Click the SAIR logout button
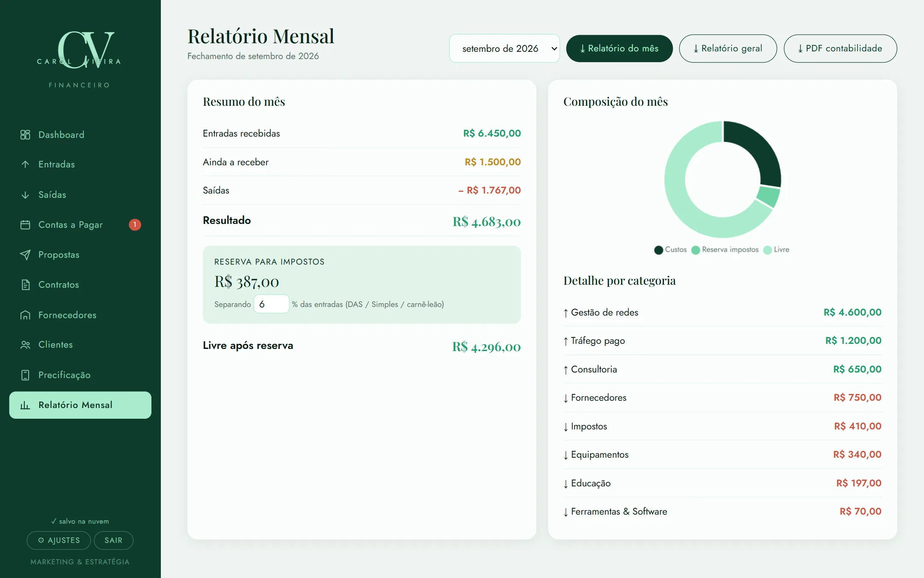The width and height of the screenshot is (924, 578). pyautogui.click(x=113, y=540)
